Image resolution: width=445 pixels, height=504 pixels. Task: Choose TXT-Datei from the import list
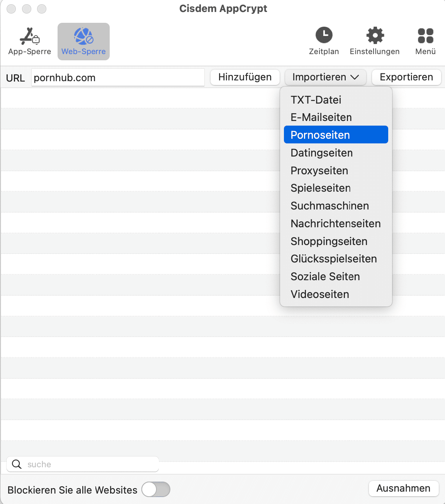(x=316, y=100)
